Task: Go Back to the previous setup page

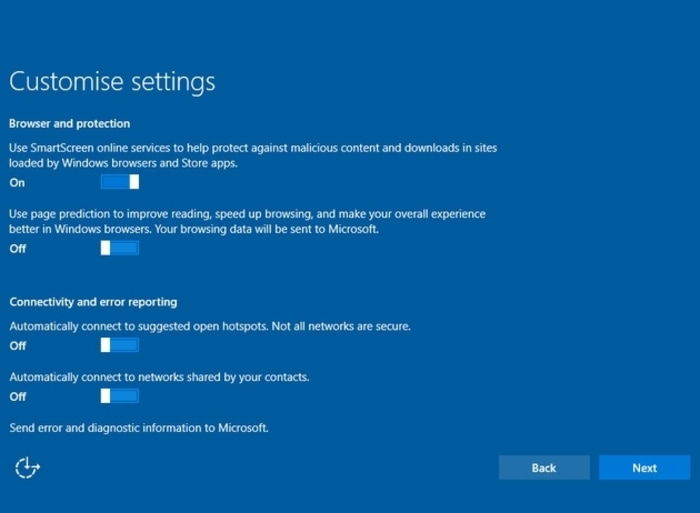Action: (x=544, y=467)
